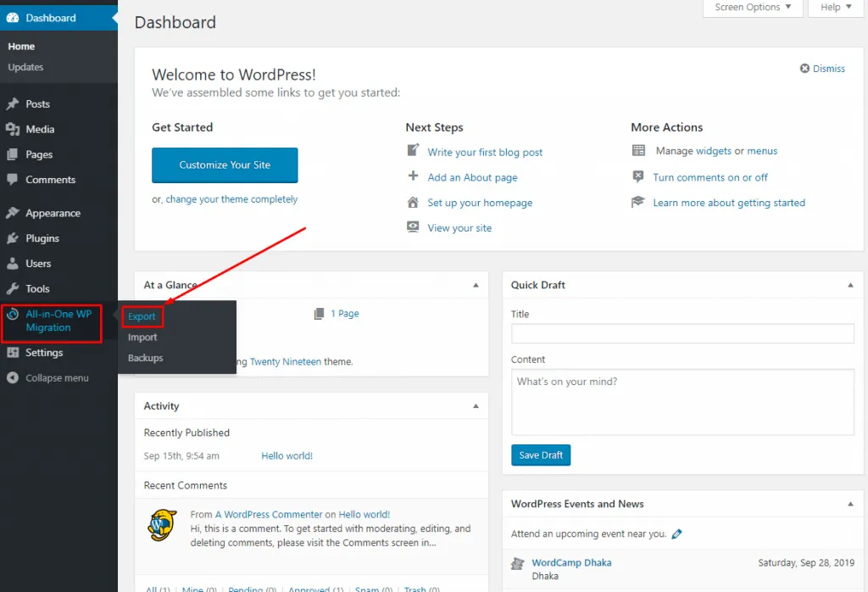The width and height of the screenshot is (868, 592).
Task: Open the Posts menu
Action: 37,103
